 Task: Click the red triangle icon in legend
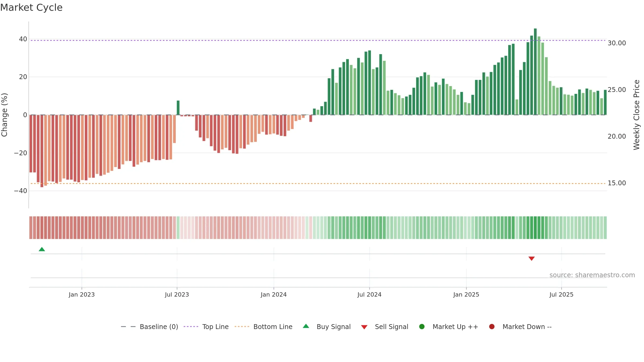pos(364,327)
